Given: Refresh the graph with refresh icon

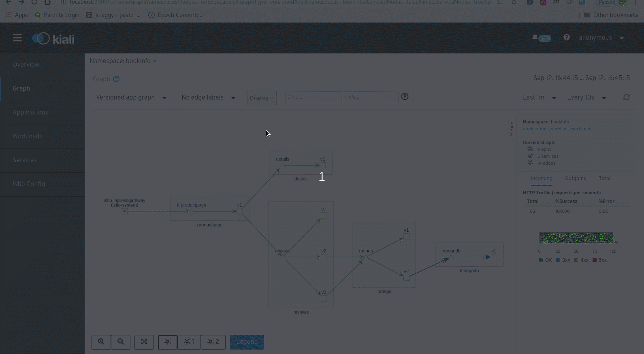Looking at the screenshot, I should (627, 98).
